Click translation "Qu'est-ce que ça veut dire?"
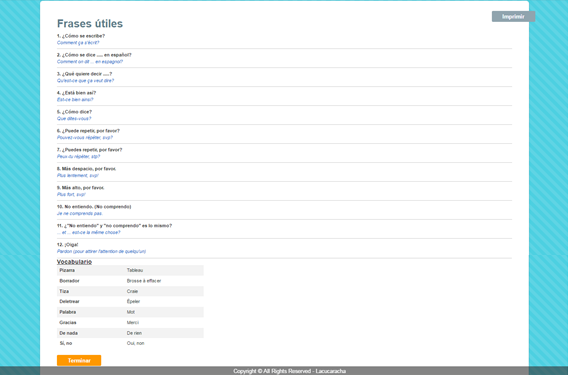This screenshot has width=568, height=375. (x=85, y=81)
